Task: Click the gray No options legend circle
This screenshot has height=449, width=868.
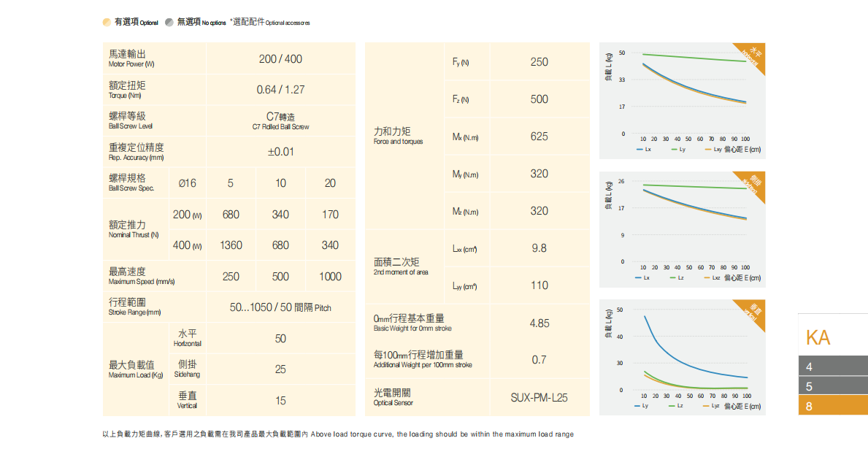Action: point(169,23)
